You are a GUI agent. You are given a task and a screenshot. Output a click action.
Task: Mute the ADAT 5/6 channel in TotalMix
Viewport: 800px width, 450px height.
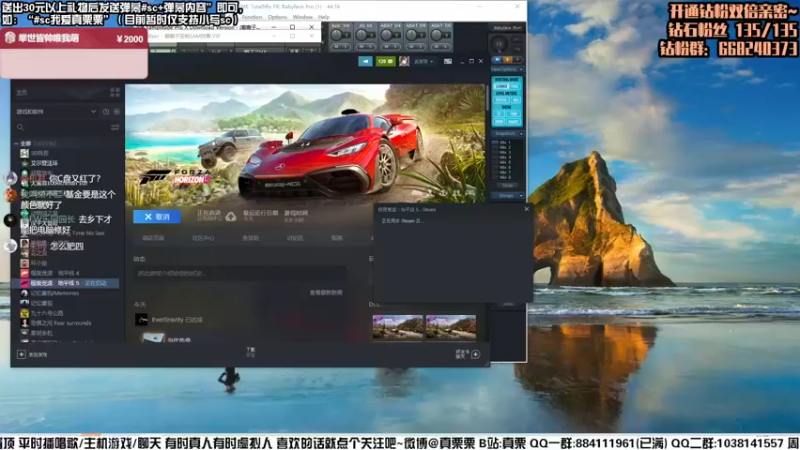(412, 47)
